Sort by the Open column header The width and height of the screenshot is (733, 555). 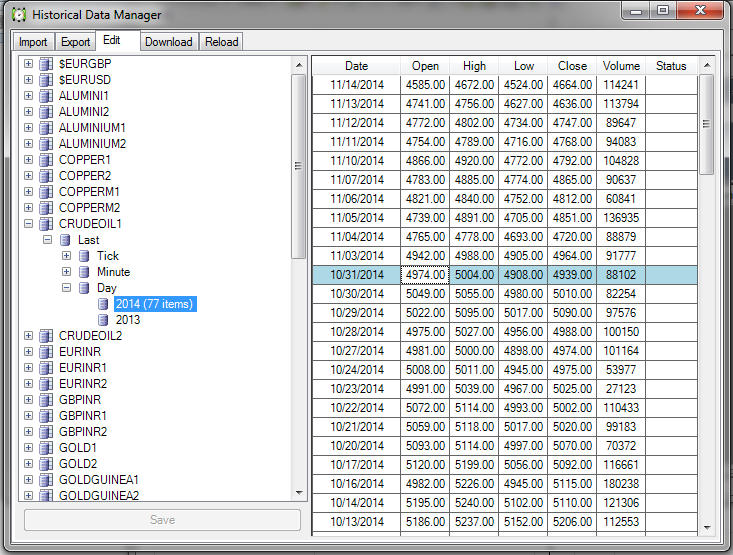(x=425, y=66)
